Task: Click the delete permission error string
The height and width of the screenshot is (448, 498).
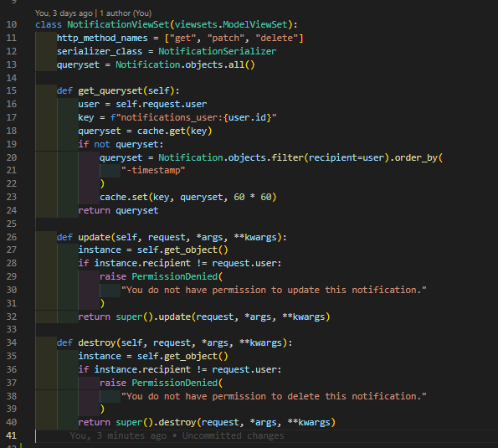Action: [x=274, y=396]
